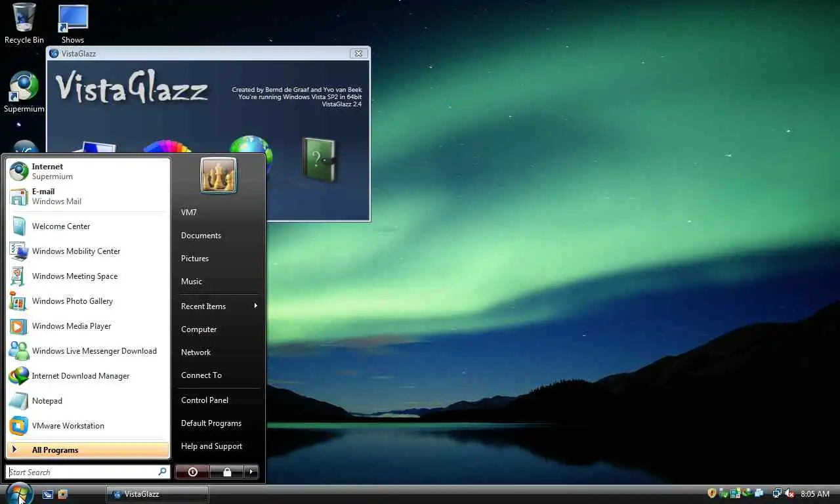
Task: Click the power sleep button
Action: click(x=192, y=472)
